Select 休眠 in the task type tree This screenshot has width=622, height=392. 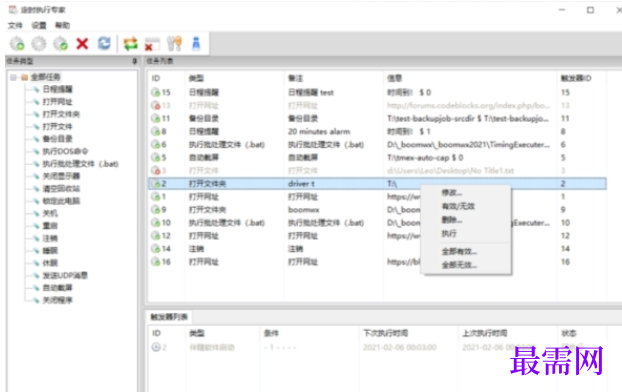click(x=50, y=263)
